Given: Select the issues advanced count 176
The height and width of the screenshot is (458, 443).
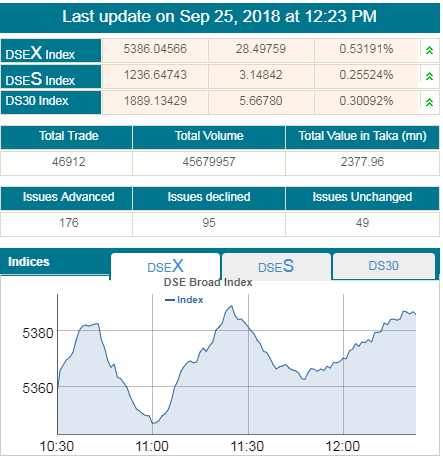Looking at the screenshot, I should coord(69,223).
